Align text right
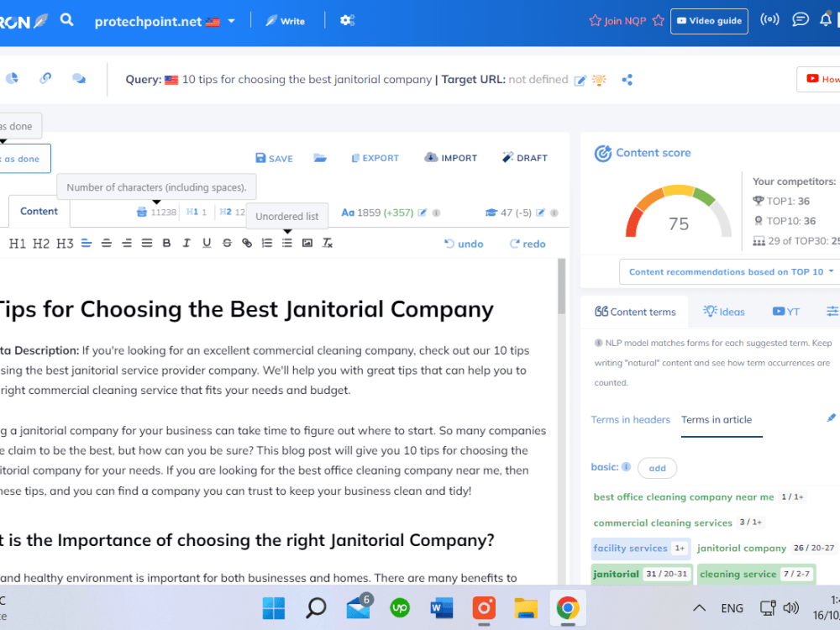 [127, 244]
